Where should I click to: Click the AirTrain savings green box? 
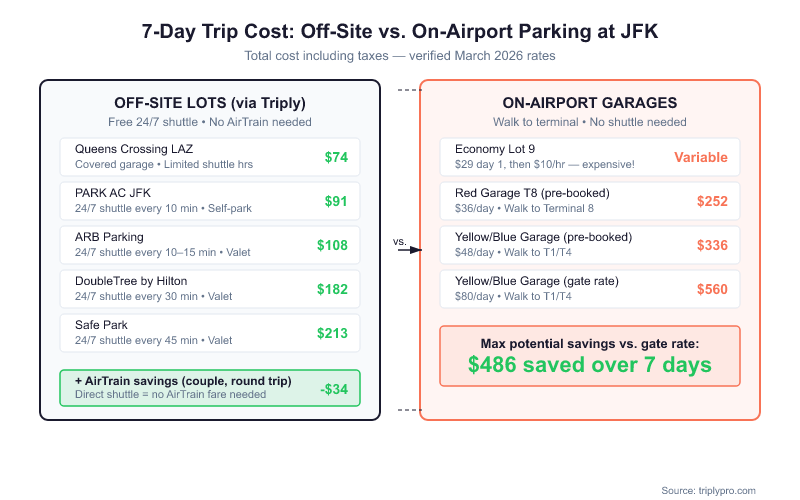point(209,388)
